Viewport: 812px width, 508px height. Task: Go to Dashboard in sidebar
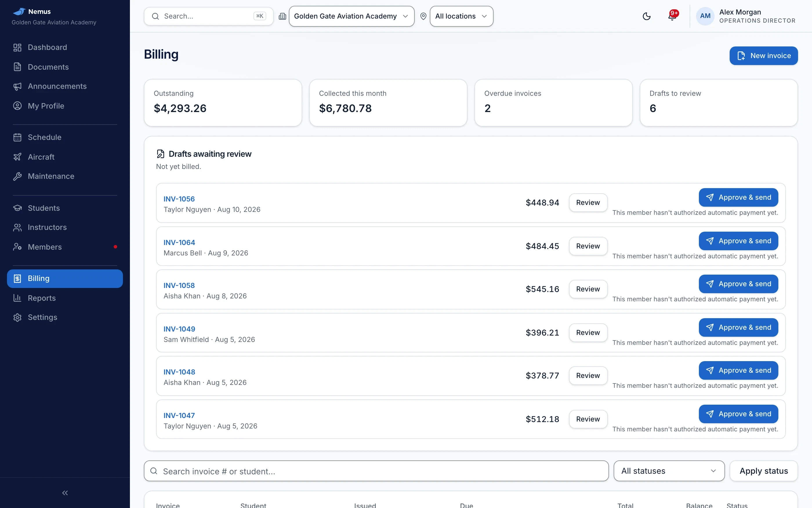coord(65,47)
